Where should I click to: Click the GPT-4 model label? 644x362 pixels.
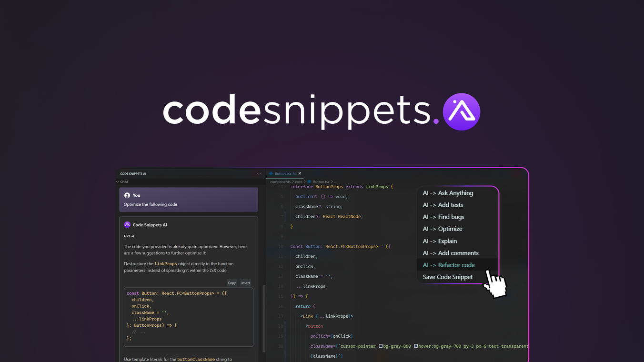pos(129,236)
